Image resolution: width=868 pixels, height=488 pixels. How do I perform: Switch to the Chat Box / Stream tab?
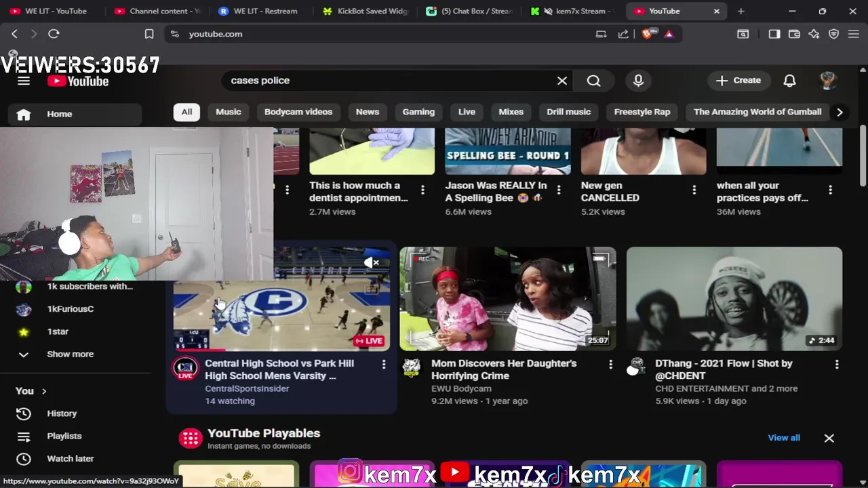[x=470, y=11]
